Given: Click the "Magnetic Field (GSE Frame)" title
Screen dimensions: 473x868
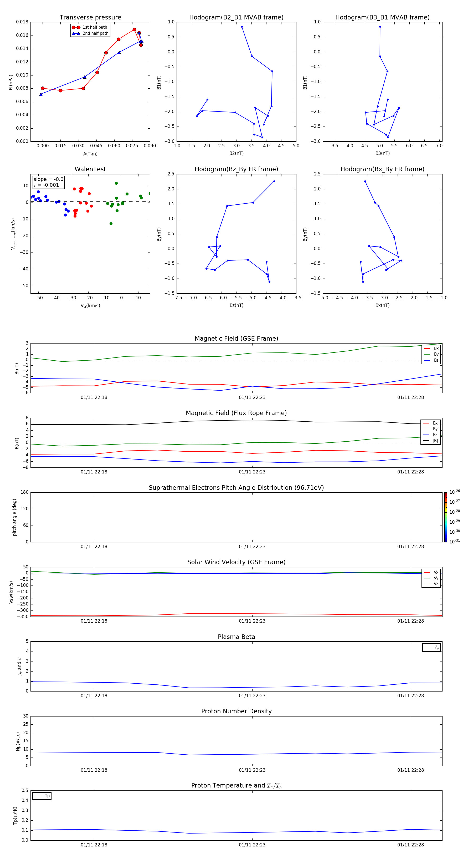Looking at the screenshot, I should (236, 339).
